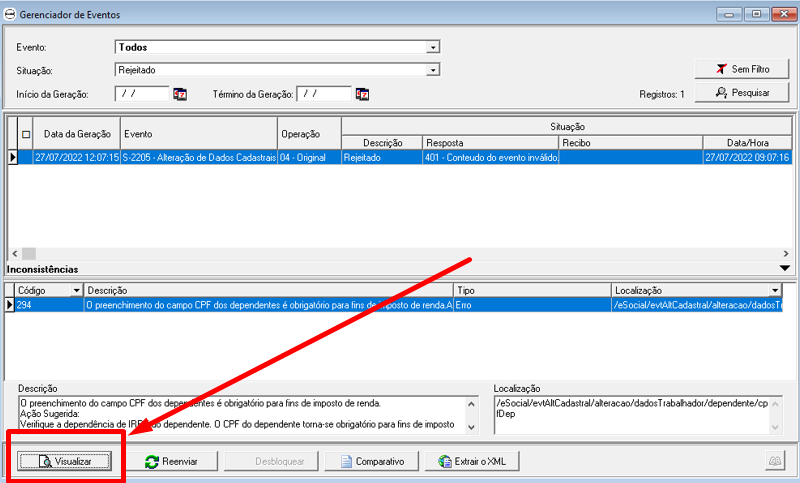Screen dimensions: 800x483
Task: Open calendar picker for Término da Geração
Action: tap(362, 94)
